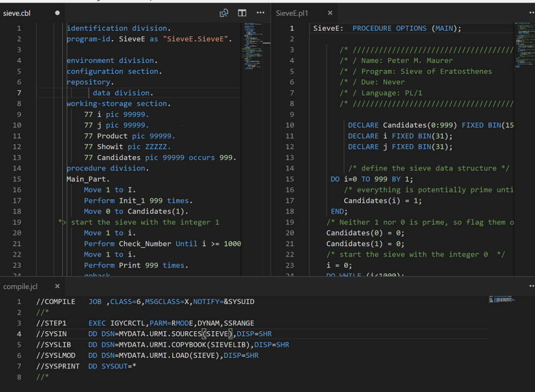Activate the SieveE.pl1 editor tab

(292, 13)
